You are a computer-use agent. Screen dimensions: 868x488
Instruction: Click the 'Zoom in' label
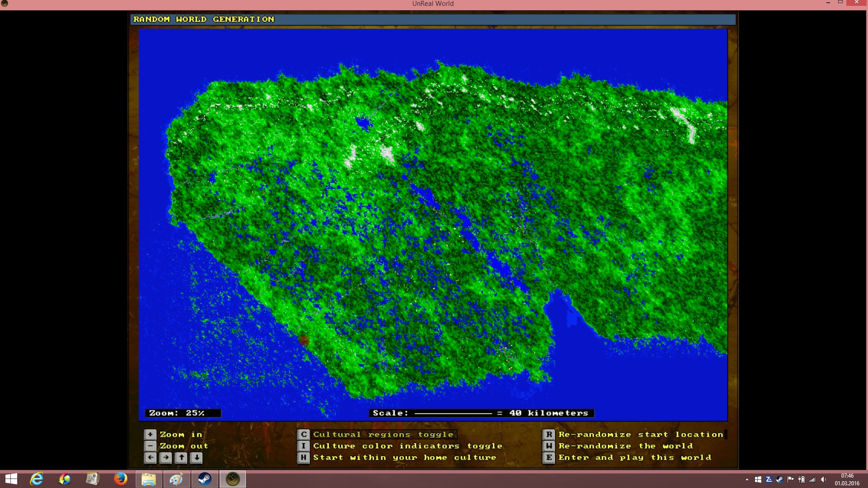point(181,434)
